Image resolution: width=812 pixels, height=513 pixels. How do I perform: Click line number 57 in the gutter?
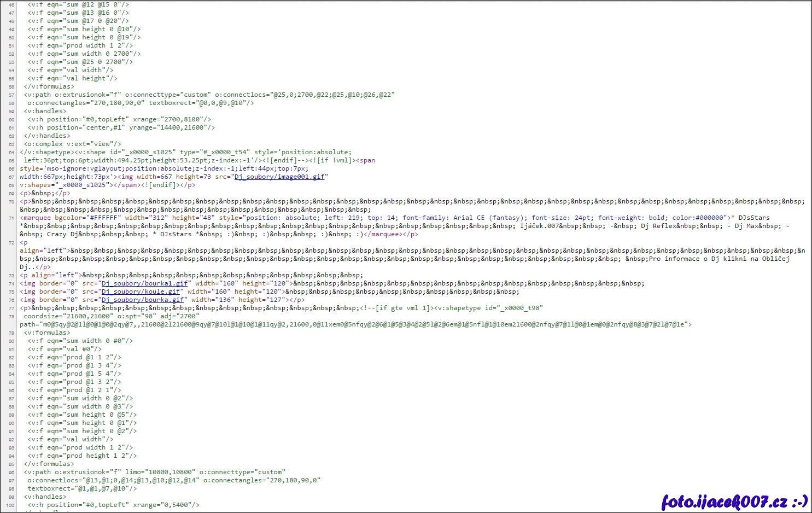pos(11,95)
